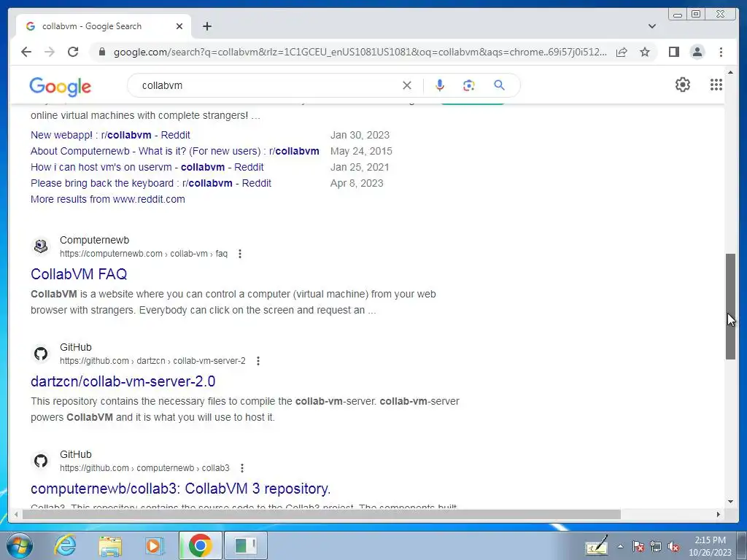The image size is (747, 560).
Task: Open Windows Explorer from taskbar
Action: tap(110, 545)
